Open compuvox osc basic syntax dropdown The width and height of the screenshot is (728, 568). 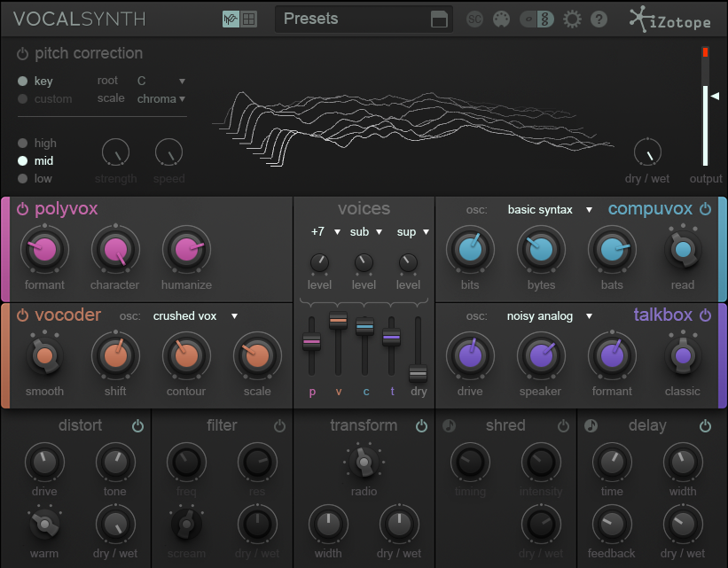pos(550,210)
